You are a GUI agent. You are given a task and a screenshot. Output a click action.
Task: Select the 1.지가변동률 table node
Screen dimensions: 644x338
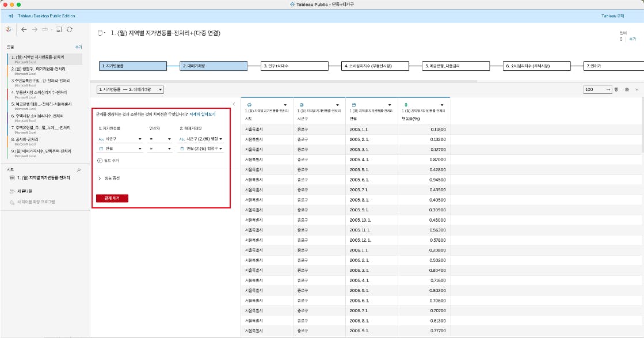point(133,66)
